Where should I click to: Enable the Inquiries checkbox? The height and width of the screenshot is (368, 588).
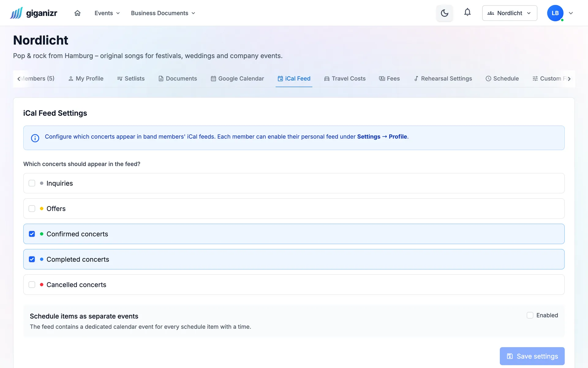[32, 183]
